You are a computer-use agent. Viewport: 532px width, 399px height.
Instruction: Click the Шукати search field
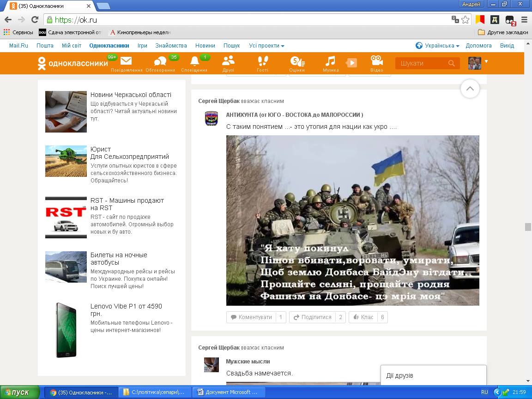[422, 63]
